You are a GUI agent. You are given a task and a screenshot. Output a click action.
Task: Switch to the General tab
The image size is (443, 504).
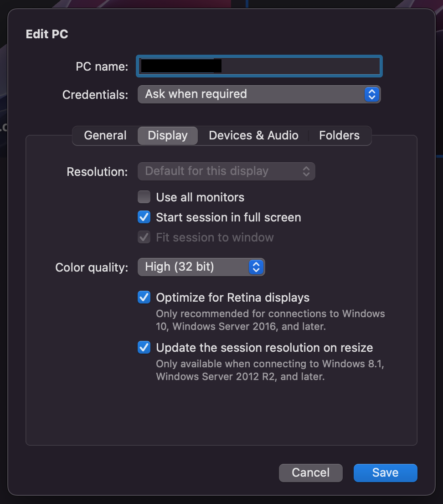coord(105,135)
